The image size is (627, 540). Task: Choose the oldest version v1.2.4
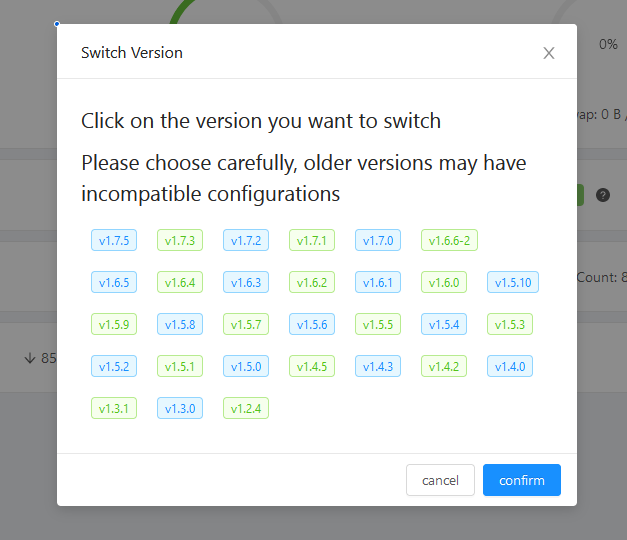tap(246, 408)
